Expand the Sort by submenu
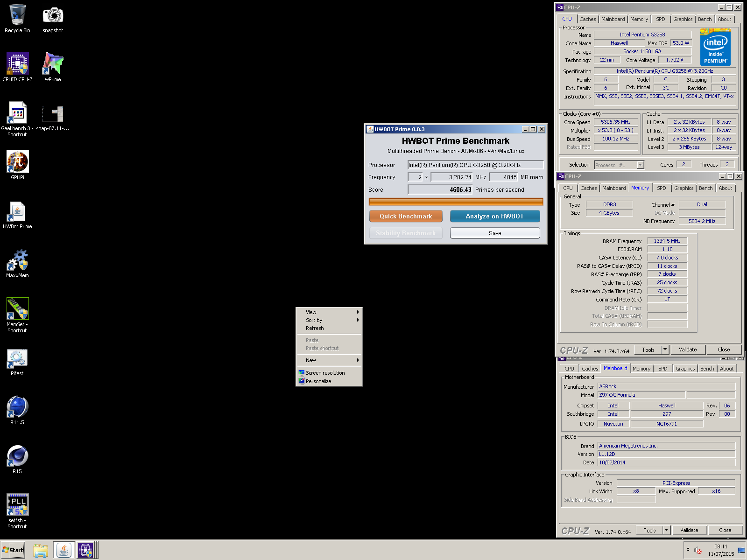The height and width of the screenshot is (560, 747). pyautogui.click(x=329, y=320)
